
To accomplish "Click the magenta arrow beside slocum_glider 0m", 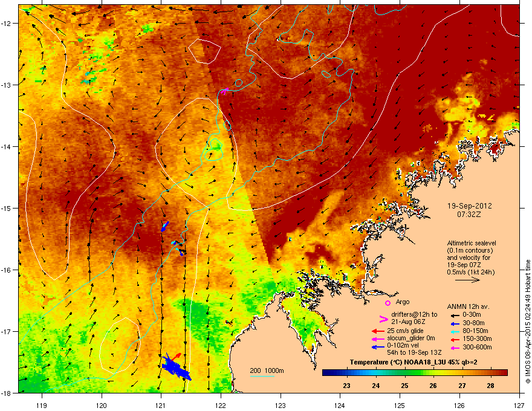I will (x=378, y=338).
